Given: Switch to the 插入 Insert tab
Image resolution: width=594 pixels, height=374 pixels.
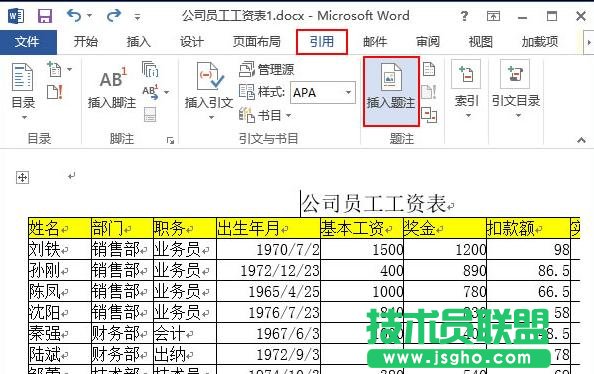Looking at the screenshot, I should coord(138,42).
